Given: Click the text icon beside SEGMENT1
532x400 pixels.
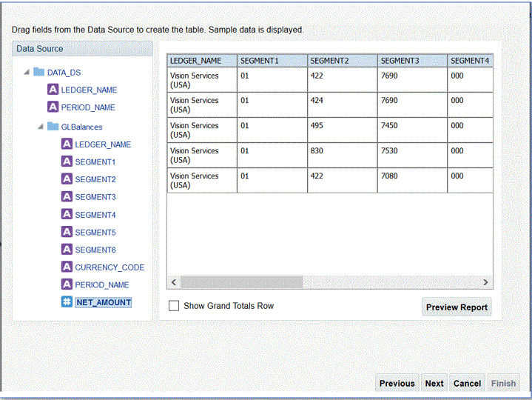Looking at the screenshot, I should (x=67, y=161).
